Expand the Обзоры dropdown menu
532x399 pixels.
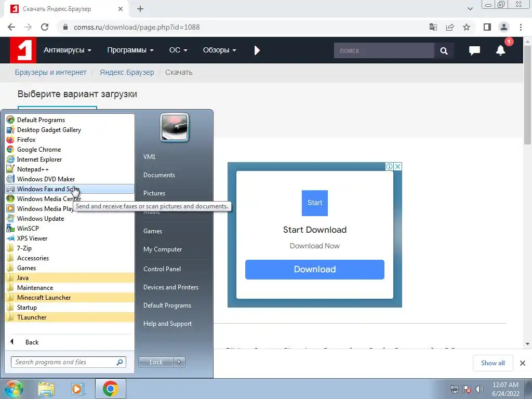tap(220, 50)
